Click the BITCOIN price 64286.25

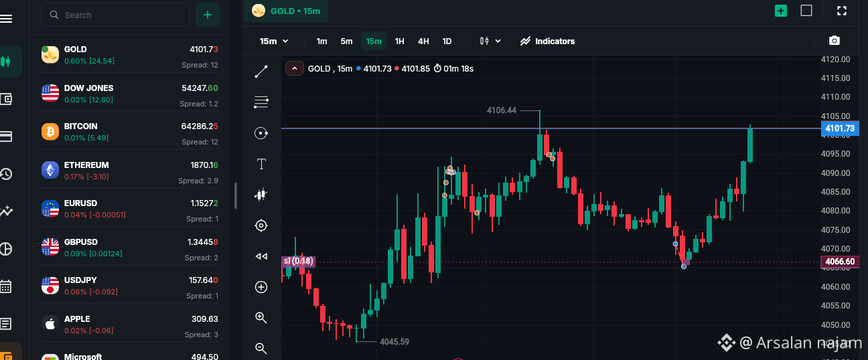coord(200,126)
